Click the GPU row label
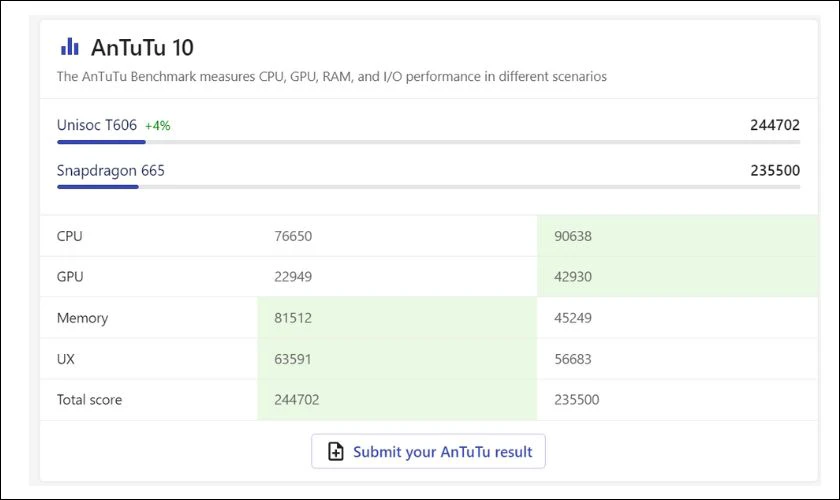840x500 pixels. click(x=70, y=277)
